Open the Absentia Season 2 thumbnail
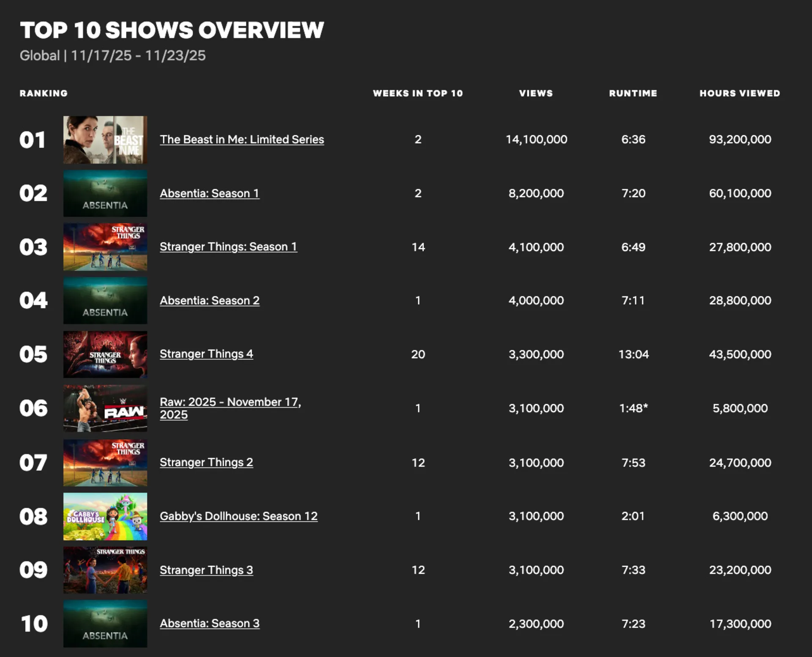The height and width of the screenshot is (657, 812). [105, 301]
